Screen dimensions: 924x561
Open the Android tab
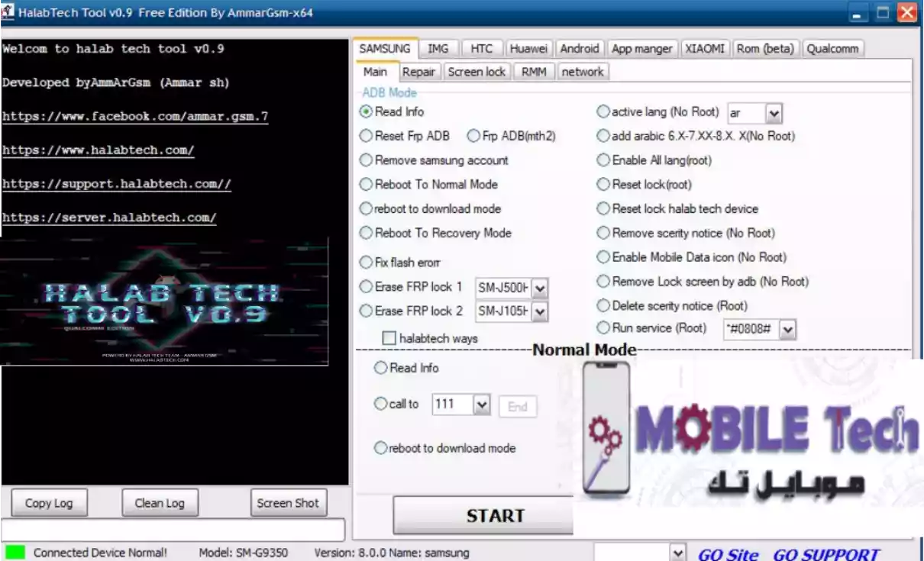[x=580, y=49]
